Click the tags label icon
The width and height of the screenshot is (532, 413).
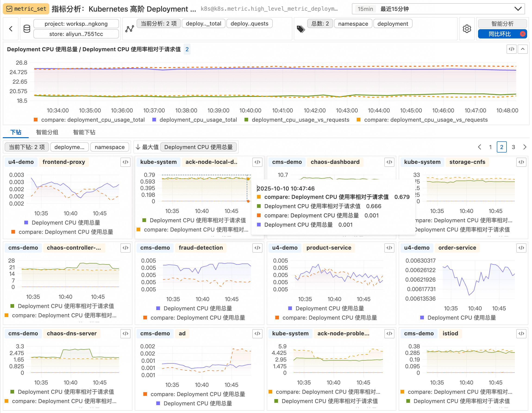click(300, 29)
